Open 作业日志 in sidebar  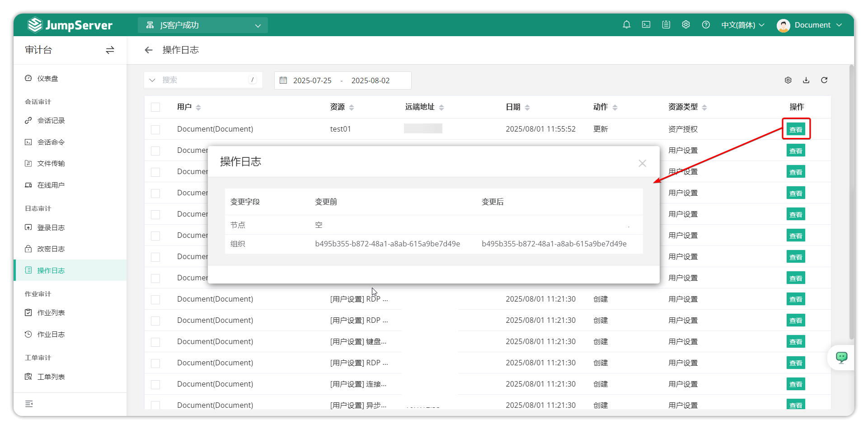70,334
